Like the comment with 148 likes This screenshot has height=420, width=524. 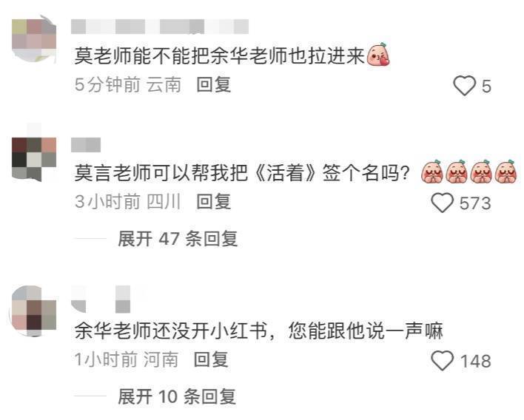(442, 361)
